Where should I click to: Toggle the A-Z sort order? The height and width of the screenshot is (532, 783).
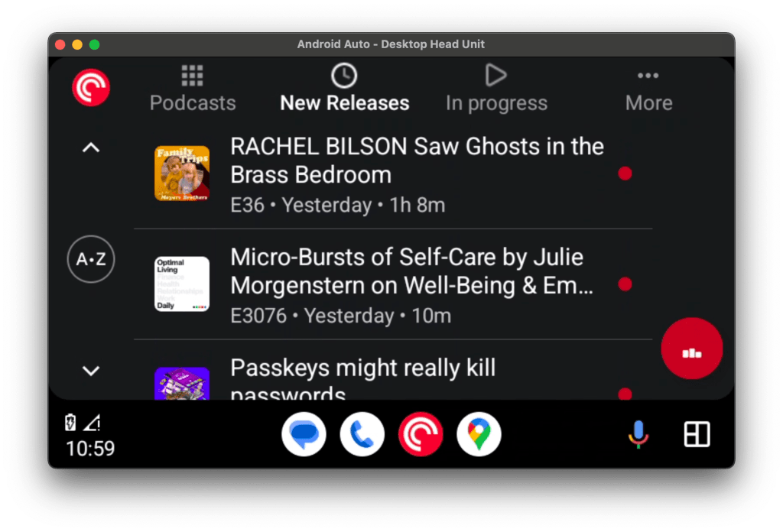[x=90, y=259]
